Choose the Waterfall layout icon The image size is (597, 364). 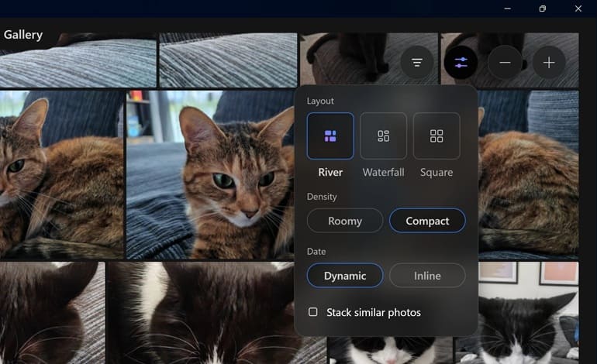click(383, 136)
